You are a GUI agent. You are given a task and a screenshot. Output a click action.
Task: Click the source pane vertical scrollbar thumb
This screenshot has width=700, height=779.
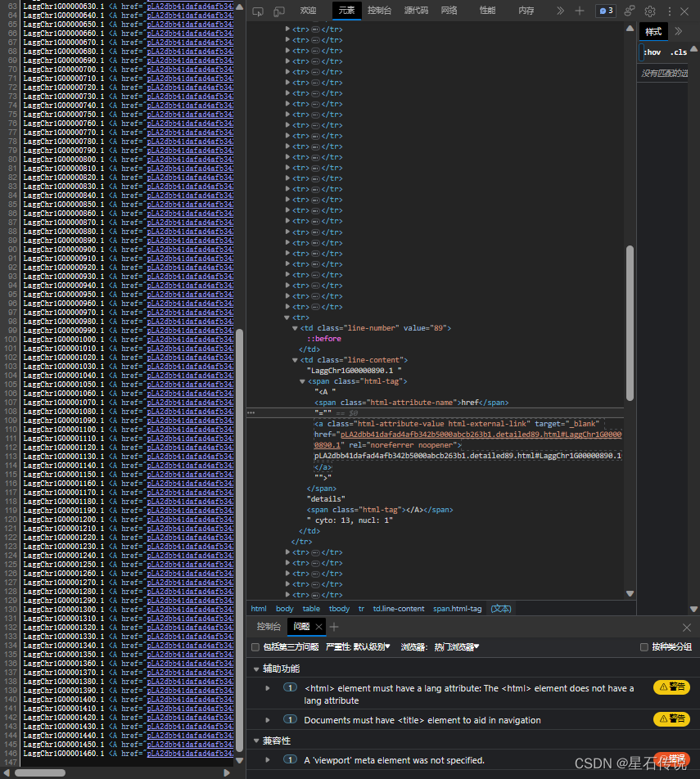coord(239,539)
